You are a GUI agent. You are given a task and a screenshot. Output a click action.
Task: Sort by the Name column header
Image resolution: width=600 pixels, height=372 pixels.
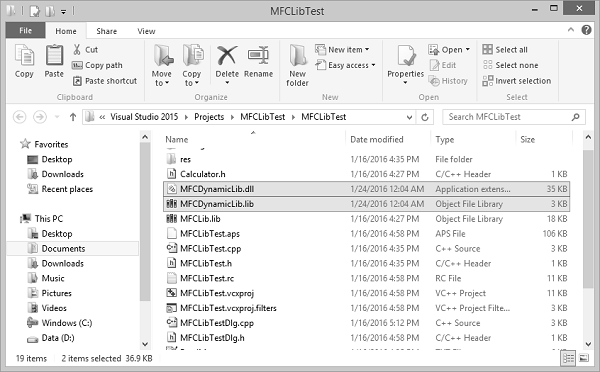(x=254, y=139)
